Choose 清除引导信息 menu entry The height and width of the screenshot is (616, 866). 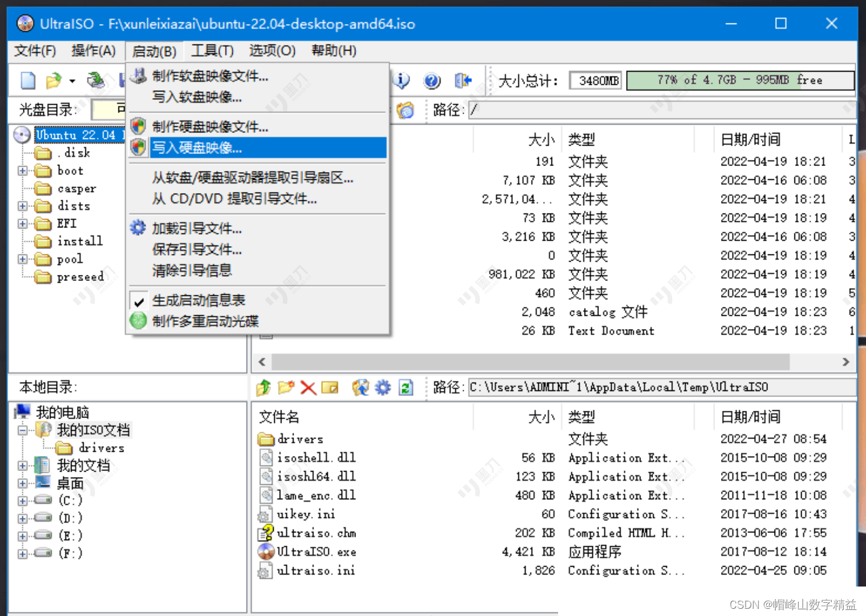[x=257, y=270]
